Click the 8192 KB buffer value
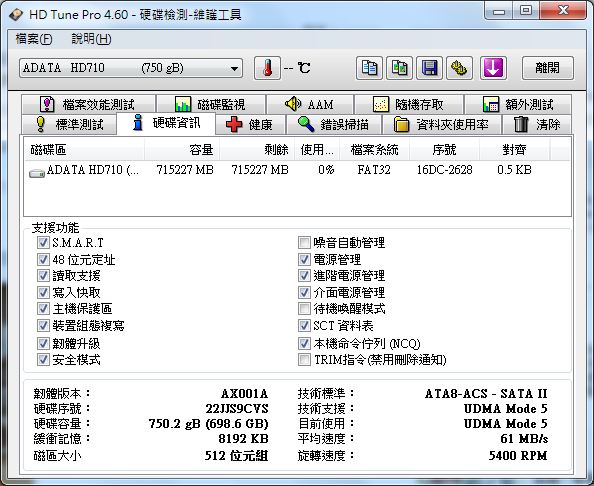 pyautogui.click(x=244, y=439)
